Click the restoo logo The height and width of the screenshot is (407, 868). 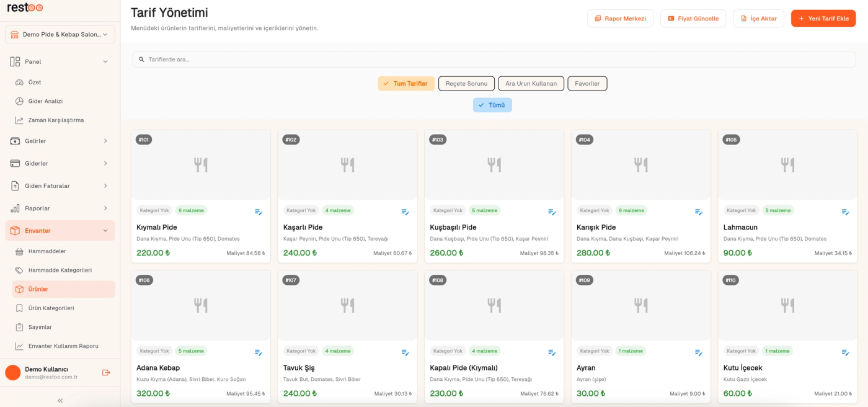point(25,7)
